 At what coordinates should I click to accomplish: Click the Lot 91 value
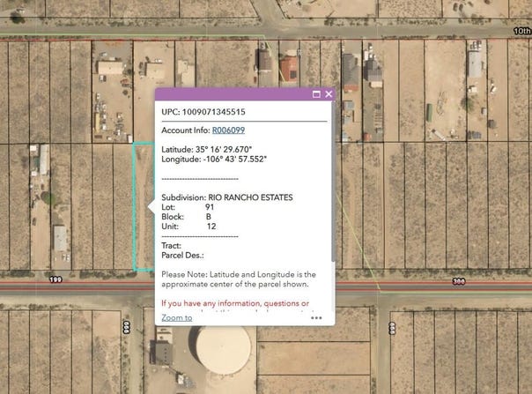(210, 207)
